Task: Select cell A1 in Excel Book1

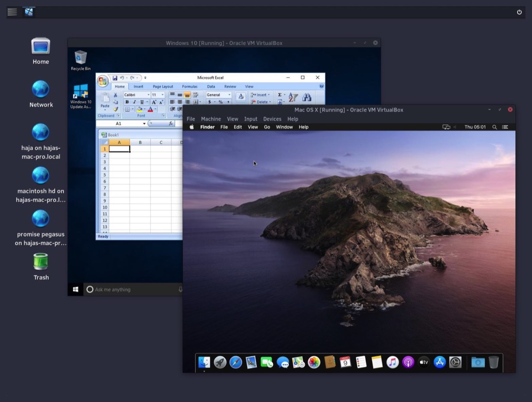Action: [119, 149]
